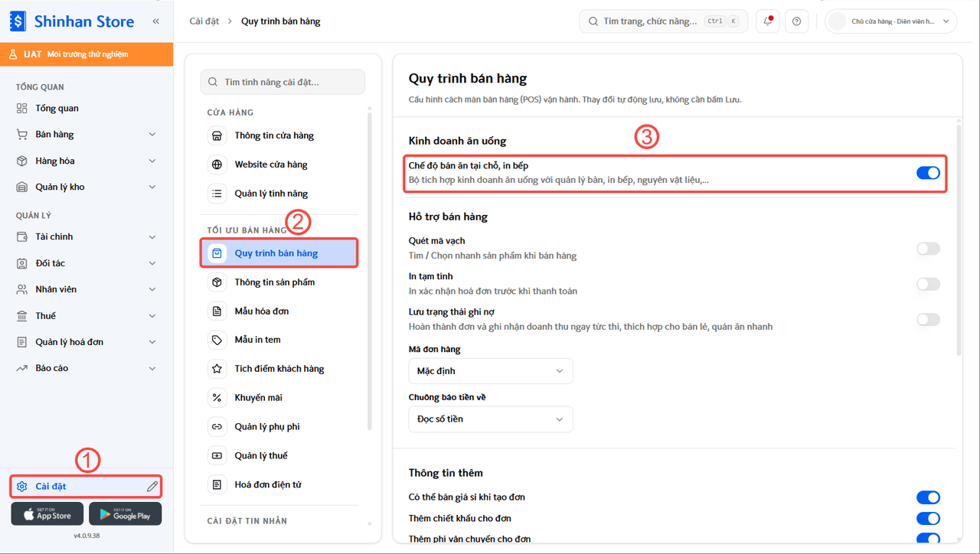Viewport: 980px width, 554px height.
Task: Open Cài đặt in the bottom sidebar
Action: tap(86, 487)
